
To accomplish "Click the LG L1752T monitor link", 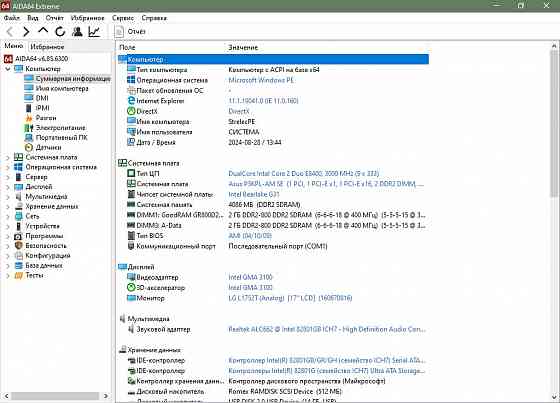I will click(x=290, y=298).
